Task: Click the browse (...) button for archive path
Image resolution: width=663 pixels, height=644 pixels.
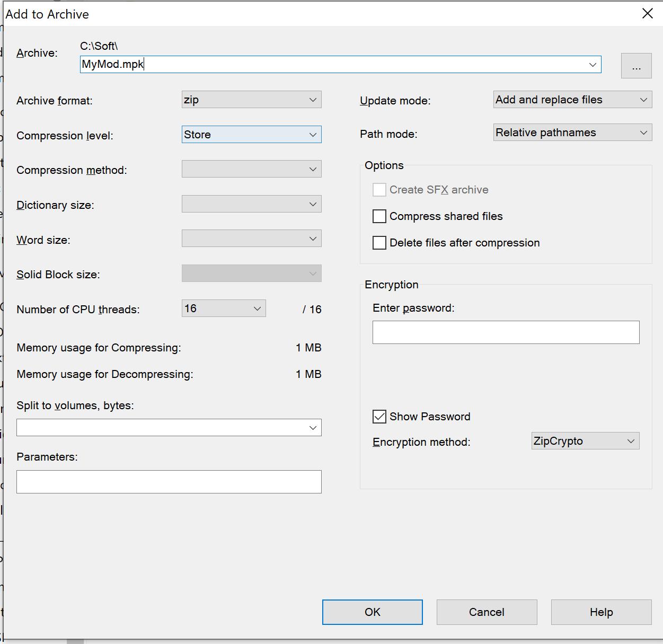Action: click(636, 66)
